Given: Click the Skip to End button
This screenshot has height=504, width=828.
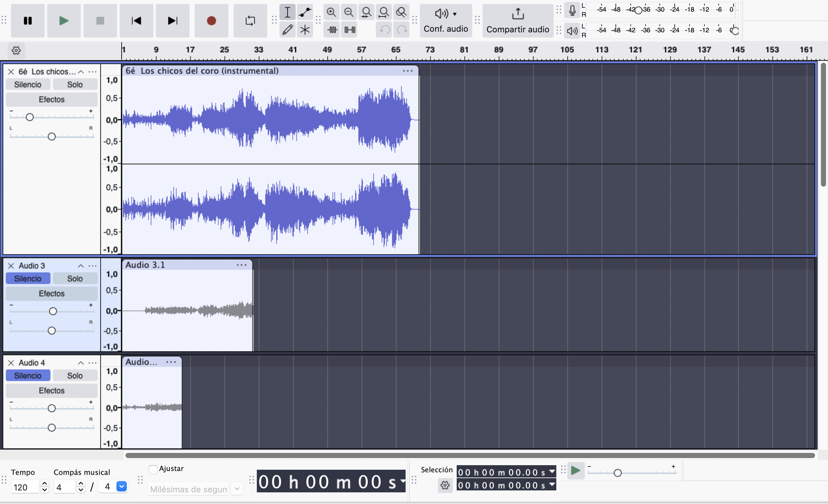Looking at the screenshot, I should [x=172, y=21].
